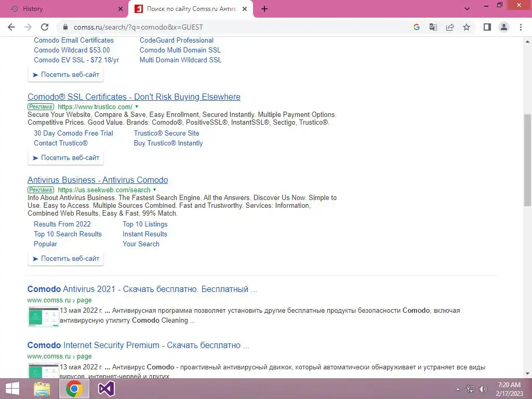
Task: Open Contact Trustico link
Action: coord(61,143)
